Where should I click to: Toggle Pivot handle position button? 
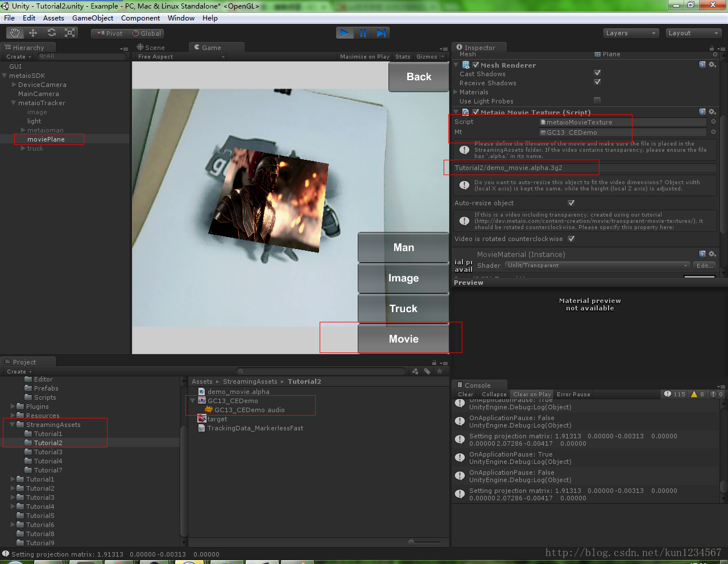click(110, 34)
